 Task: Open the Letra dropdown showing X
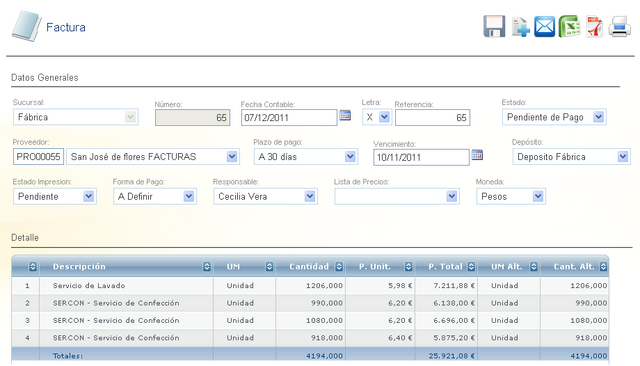tap(377, 117)
